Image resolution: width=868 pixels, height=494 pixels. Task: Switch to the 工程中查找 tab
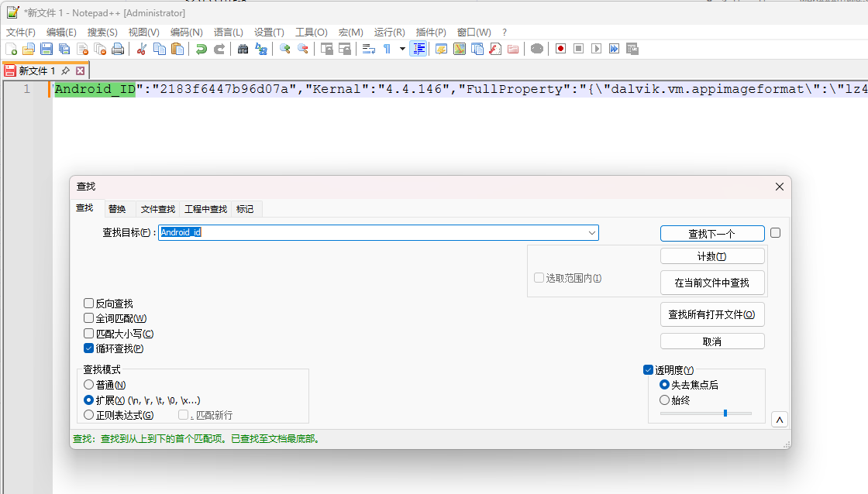(x=206, y=209)
